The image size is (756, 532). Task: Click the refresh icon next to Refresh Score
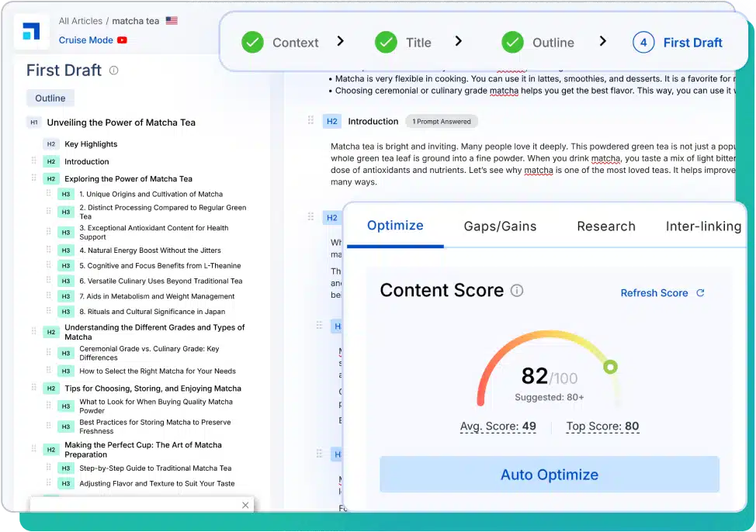point(700,293)
